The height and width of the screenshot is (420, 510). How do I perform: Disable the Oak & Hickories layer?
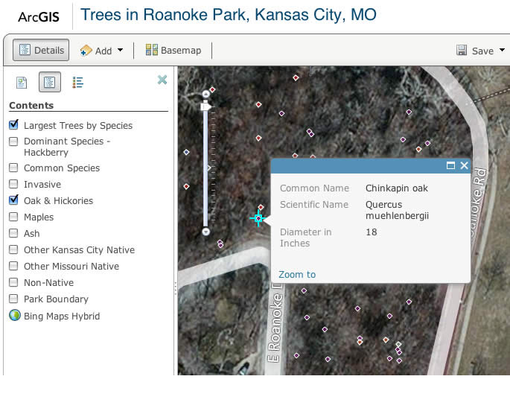(x=14, y=200)
